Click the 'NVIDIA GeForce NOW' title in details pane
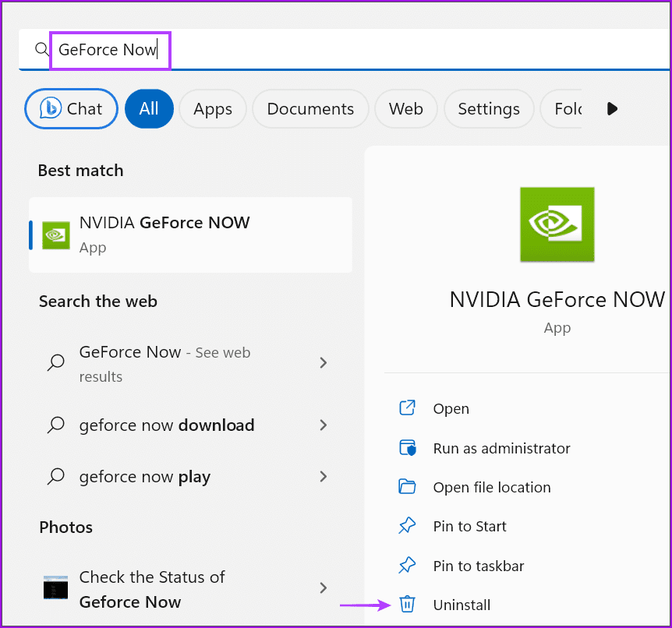The image size is (672, 628). pos(557,299)
